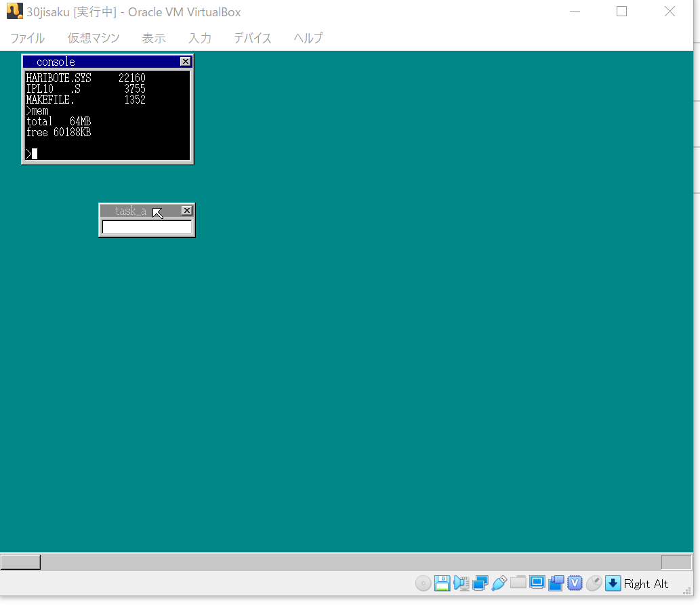The height and width of the screenshot is (605, 700).
Task: Open the 入力 menu
Action: pos(199,38)
